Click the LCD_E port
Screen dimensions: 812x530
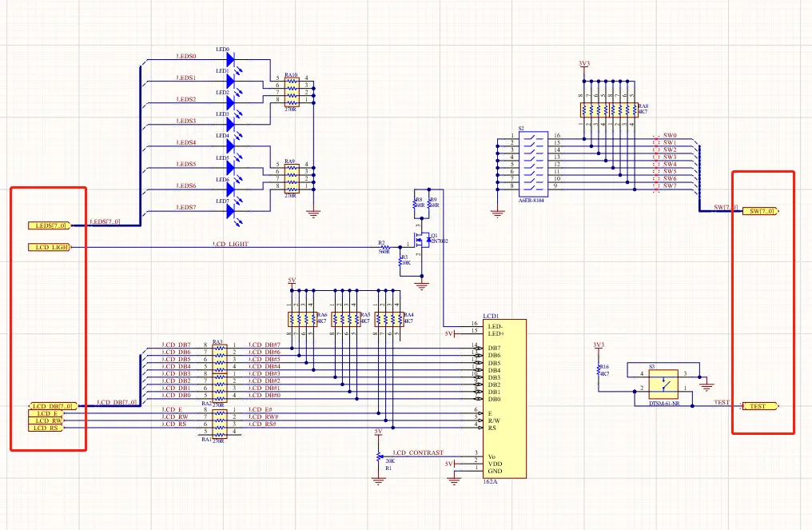click(46, 413)
